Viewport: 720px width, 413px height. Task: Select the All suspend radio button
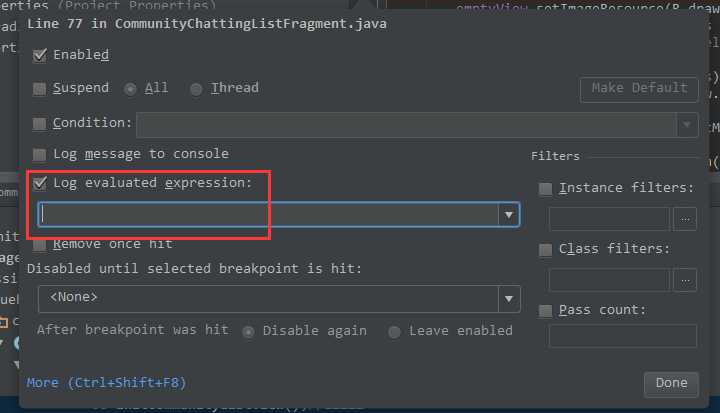(x=130, y=89)
